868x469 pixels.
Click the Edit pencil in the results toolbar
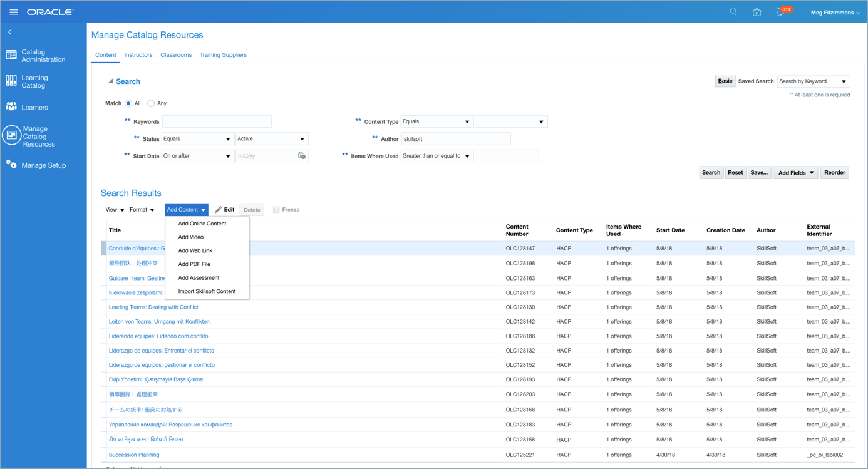224,209
